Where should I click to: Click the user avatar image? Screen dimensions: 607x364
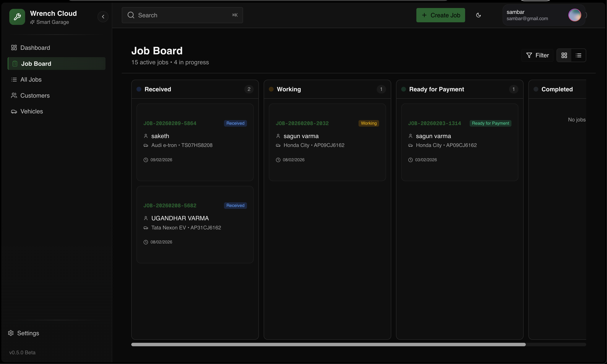click(x=575, y=15)
